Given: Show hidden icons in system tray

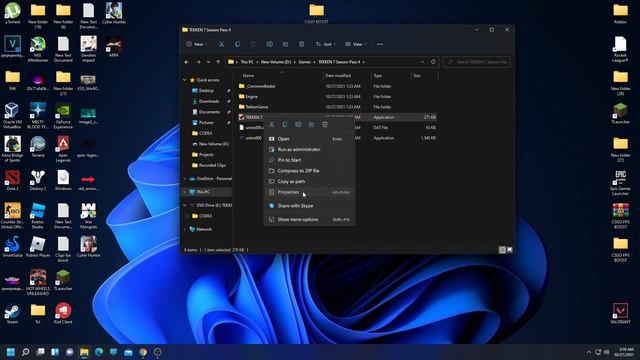Looking at the screenshot, I should pyautogui.click(x=589, y=352).
